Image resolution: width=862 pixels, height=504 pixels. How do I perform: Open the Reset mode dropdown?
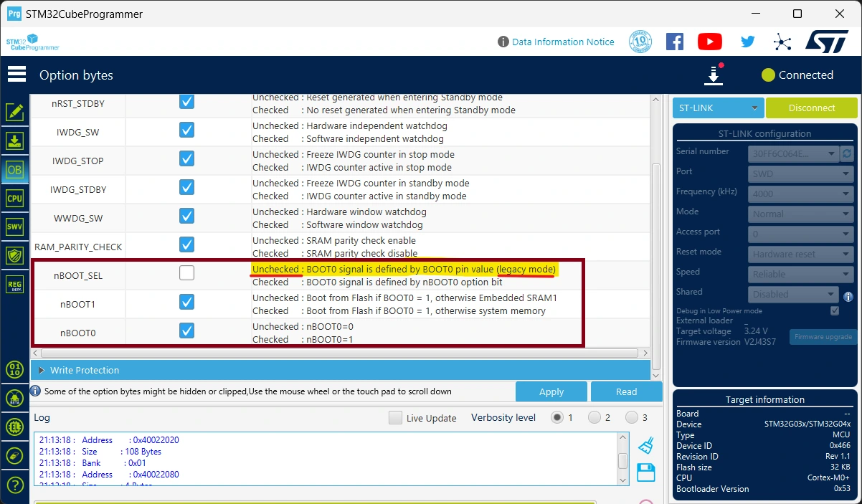[x=800, y=254]
